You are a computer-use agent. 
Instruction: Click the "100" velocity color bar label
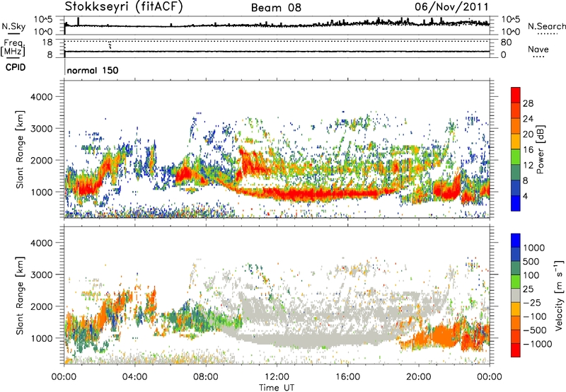coord(531,275)
